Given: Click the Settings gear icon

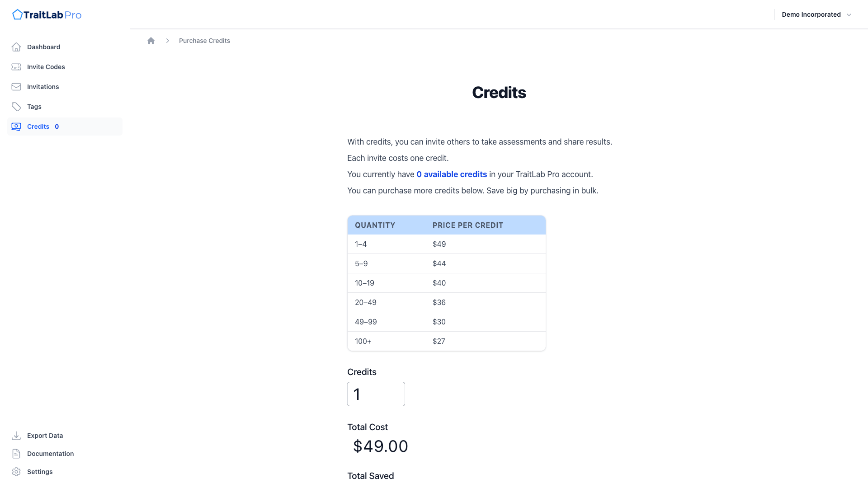Looking at the screenshot, I should click(x=16, y=472).
